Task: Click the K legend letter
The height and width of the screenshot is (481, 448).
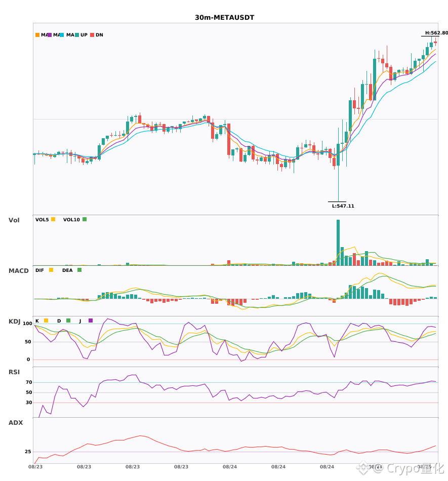Action: pyautogui.click(x=37, y=321)
